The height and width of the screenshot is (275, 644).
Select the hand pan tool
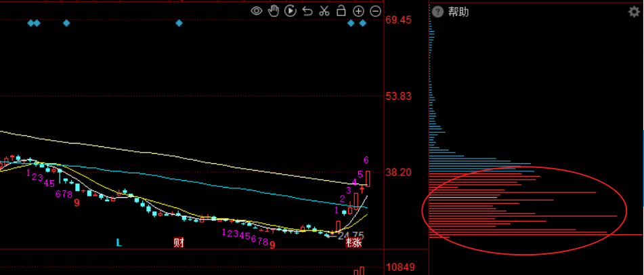pyautogui.click(x=274, y=10)
